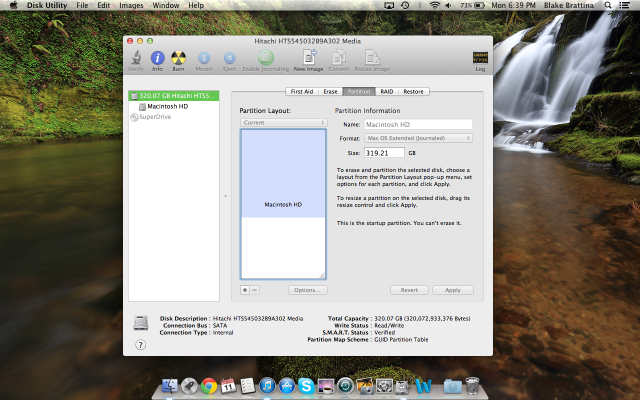
Task: Open the Help menu
Action: pyautogui.click(x=196, y=5)
